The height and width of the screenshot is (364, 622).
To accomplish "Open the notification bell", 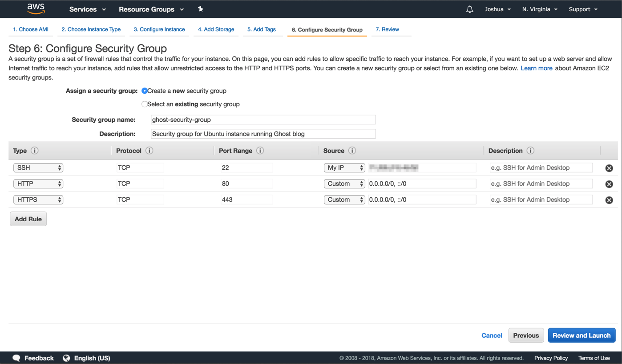I will click(x=469, y=9).
